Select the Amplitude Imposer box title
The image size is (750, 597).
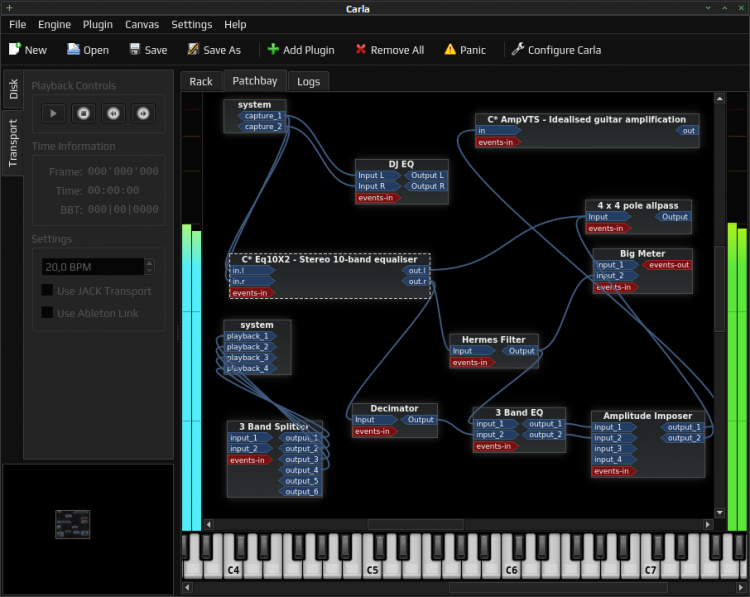pos(648,416)
